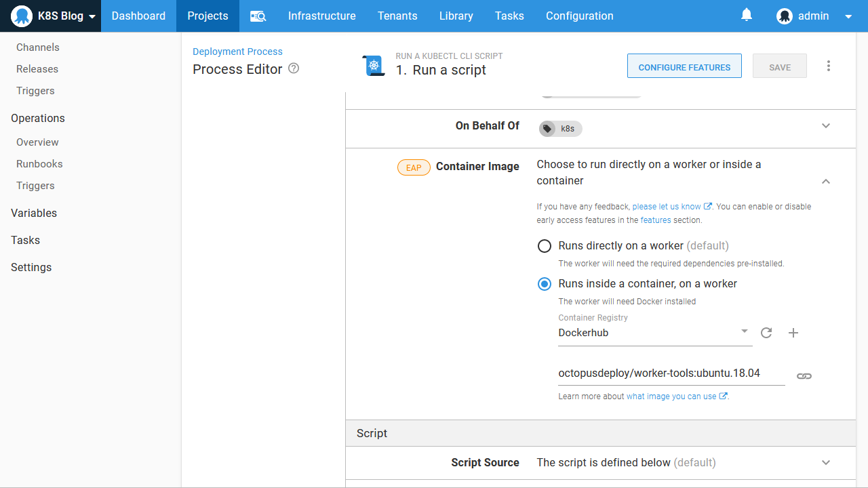Select Runs directly on a worker option

pyautogui.click(x=545, y=246)
